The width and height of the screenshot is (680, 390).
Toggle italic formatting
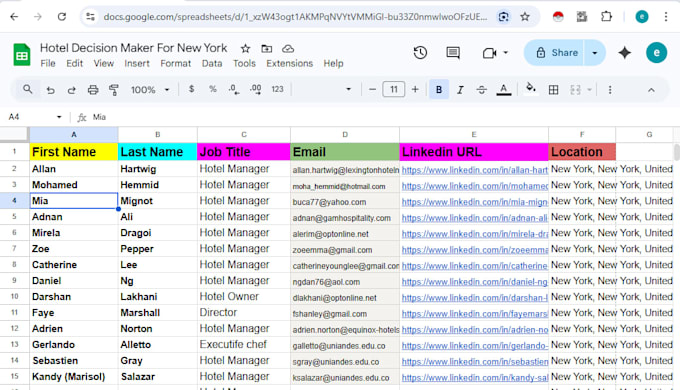pyautogui.click(x=460, y=90)
